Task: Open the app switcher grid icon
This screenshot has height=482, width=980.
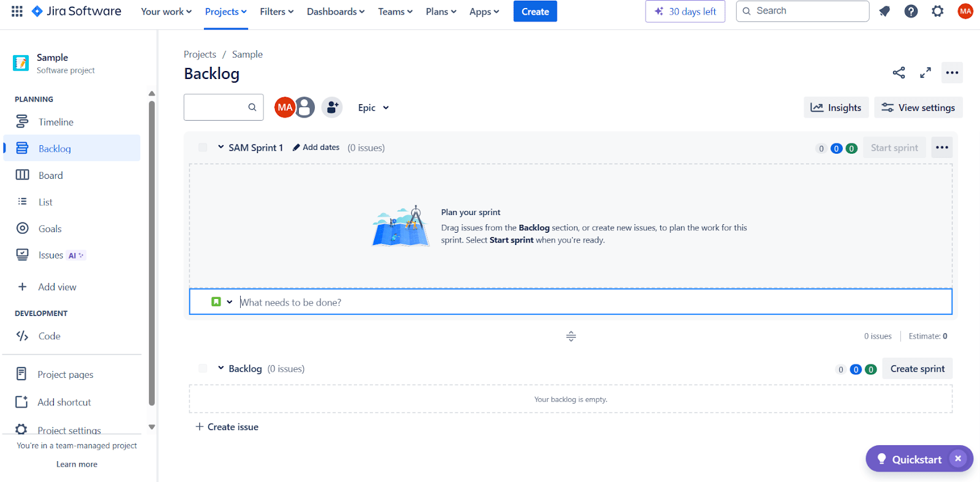Action: [17, 11]
